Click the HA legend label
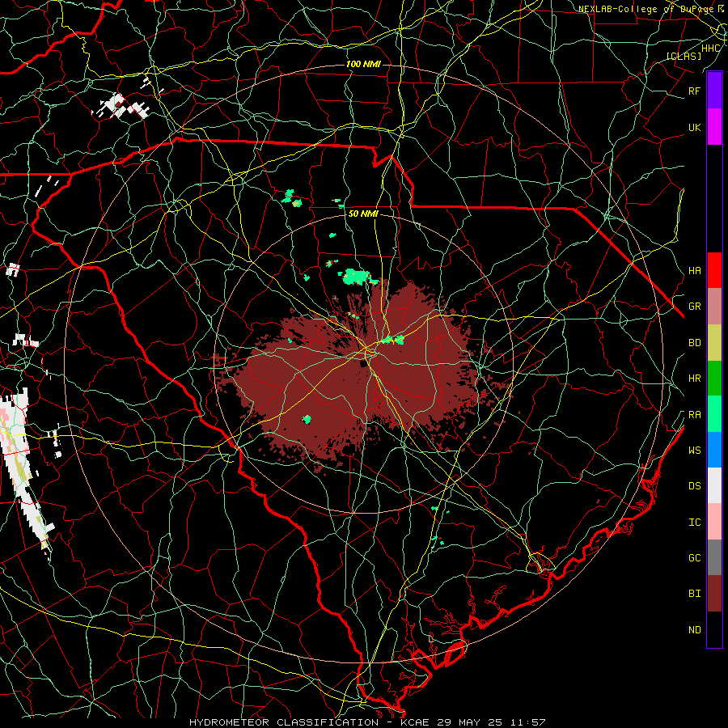Viewport: 728px width, 728px height. pos(694,270)
